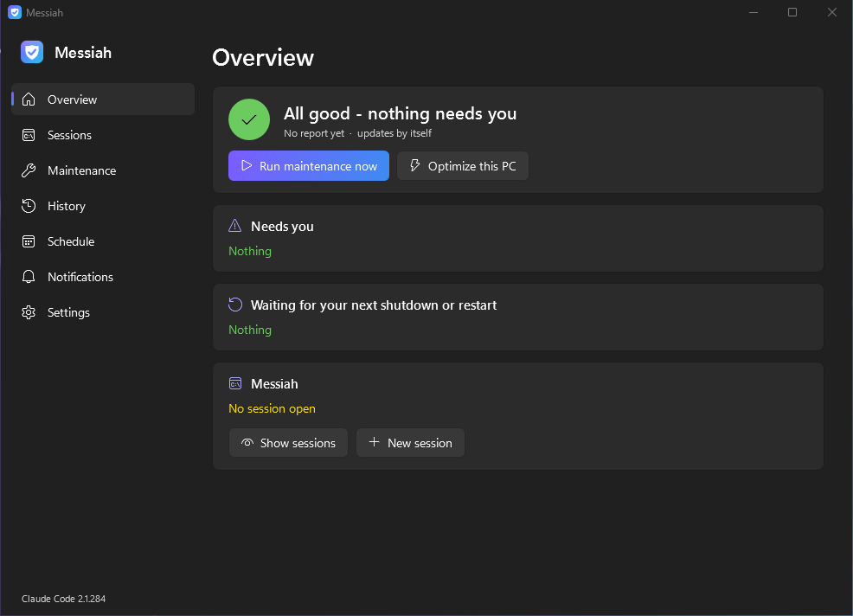
Task: Click the Show sessions button
Action: [288, 443]
